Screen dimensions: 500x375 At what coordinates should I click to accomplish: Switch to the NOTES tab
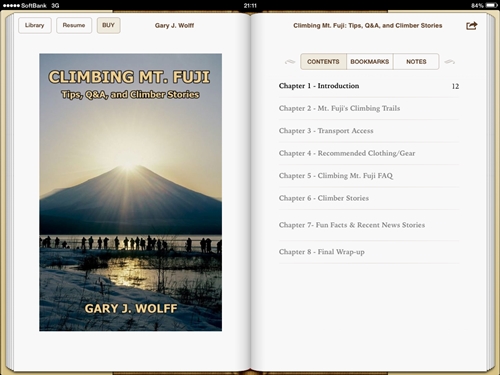click(416, 62)
